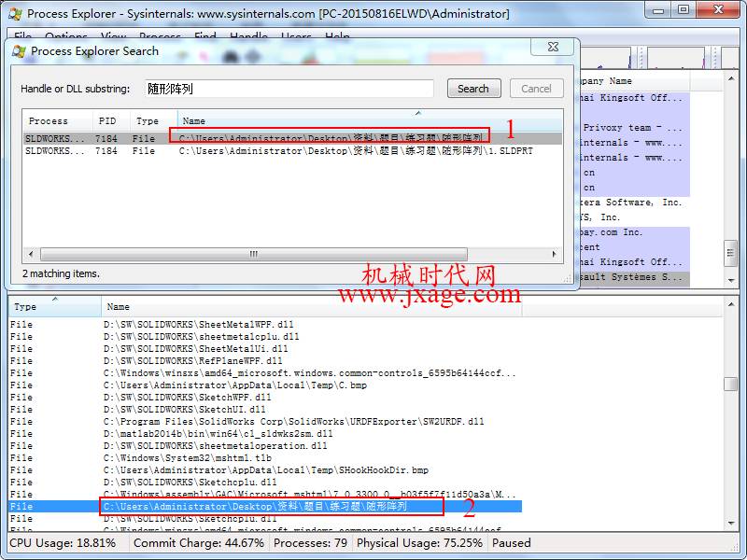
Task: Sort search results by Type column
Action: 153,121
